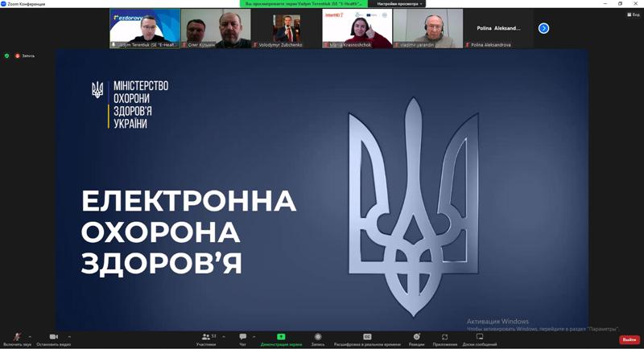This screenshot has height=349, width=644.
Task: Click the Запись record button in toolbar
Action: pyautogui.click(x=318, y=340)
